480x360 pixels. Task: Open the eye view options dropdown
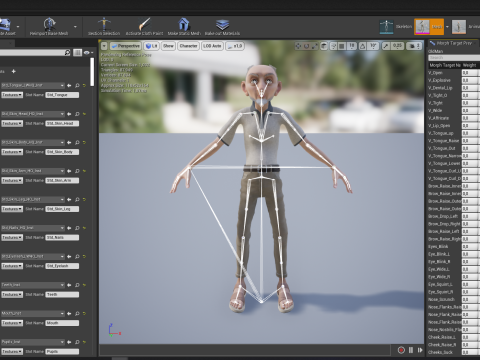click(88, 52)
